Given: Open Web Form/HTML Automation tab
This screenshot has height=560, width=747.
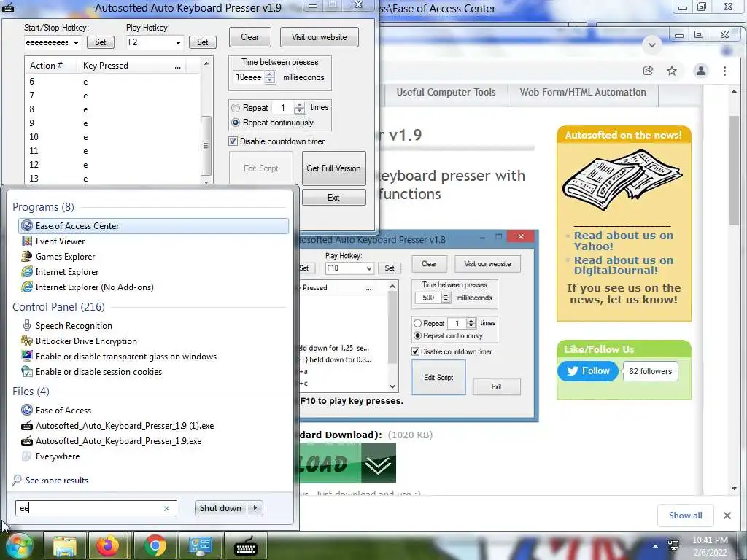Looking at the screenshot, I should [583, 93].
